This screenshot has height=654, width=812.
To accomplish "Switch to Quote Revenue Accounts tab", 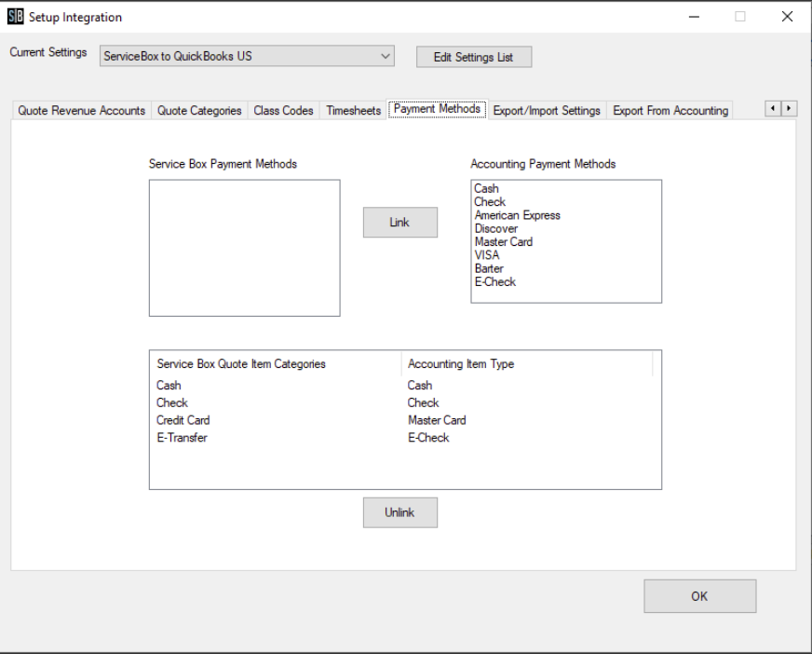I will [81, 110].
